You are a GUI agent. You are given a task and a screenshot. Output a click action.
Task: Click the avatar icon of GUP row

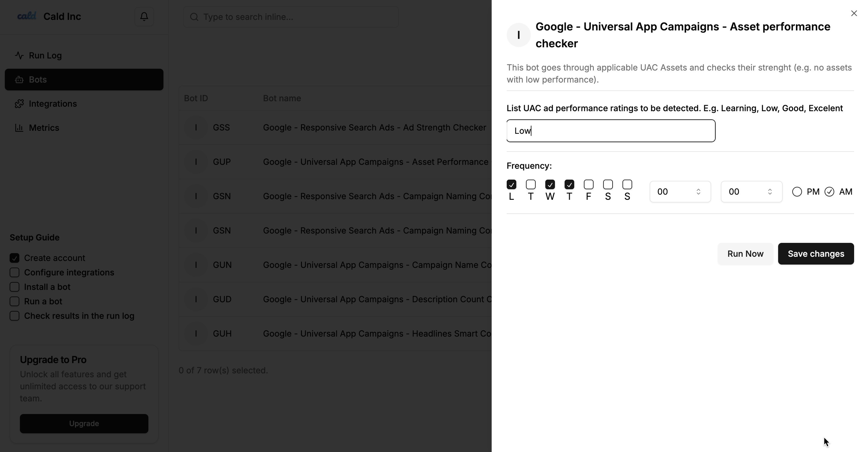(196, 162)
